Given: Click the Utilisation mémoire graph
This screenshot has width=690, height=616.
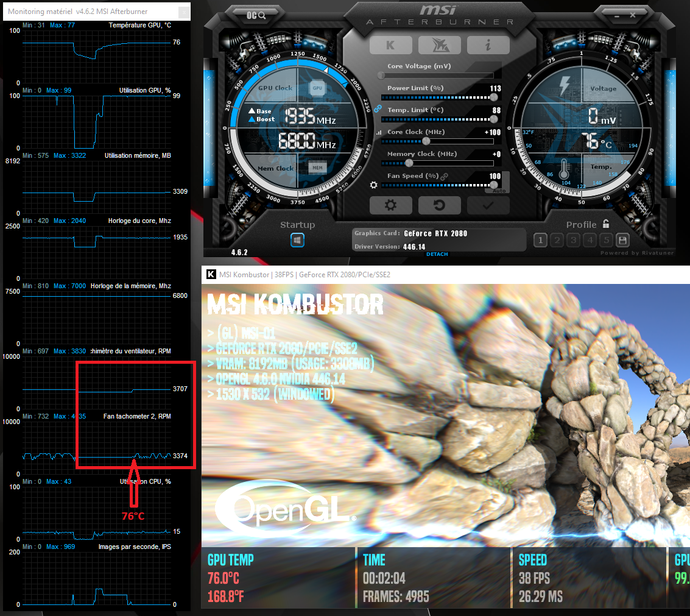Looking at the screenshot, I should [x=96, y=186].
